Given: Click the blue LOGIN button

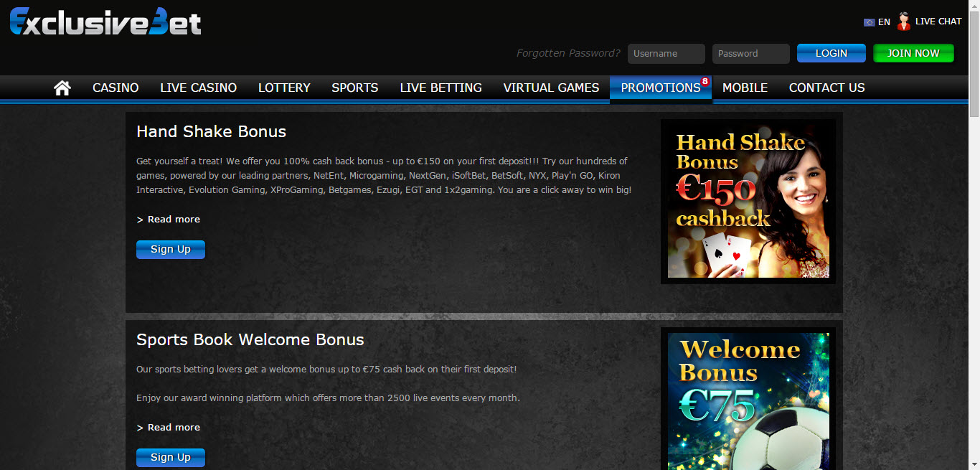Looking at the screenshot, I should click(x=831, y=53).
